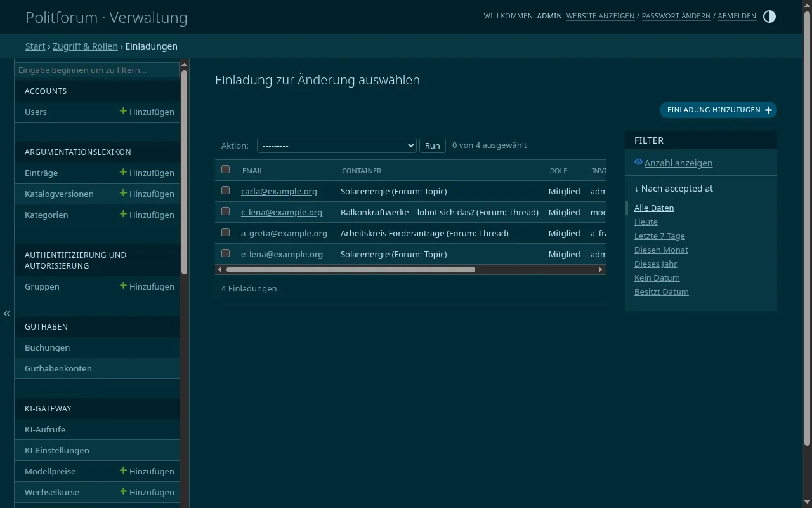Open the Aktion dropdown
This screenshot has height=508, width=812.
point(337,145)
